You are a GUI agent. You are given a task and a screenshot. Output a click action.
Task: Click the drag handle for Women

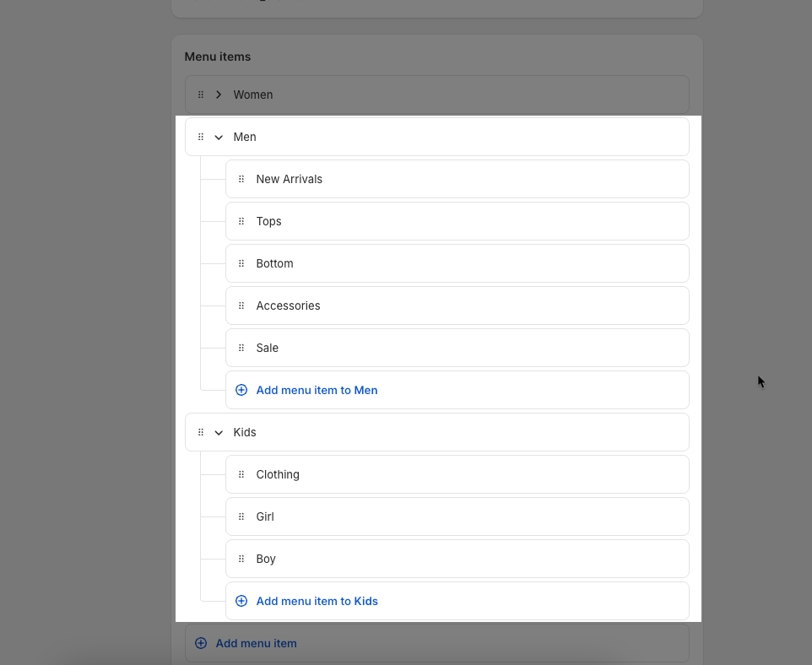coord(201,95)
